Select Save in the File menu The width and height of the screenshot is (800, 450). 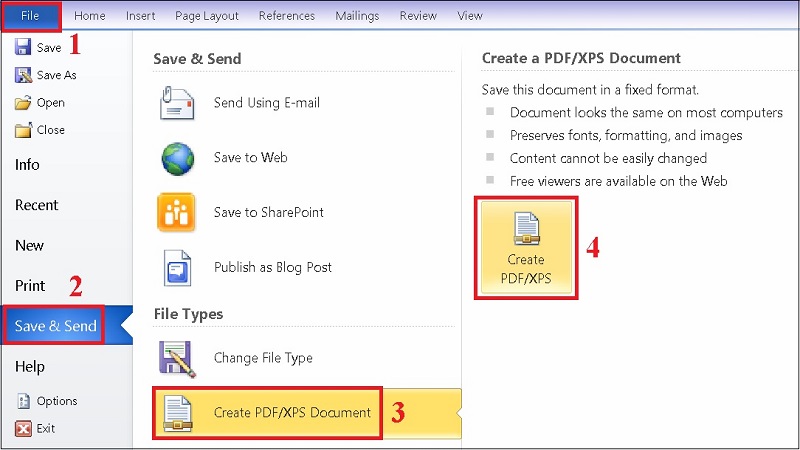(49, 47)
